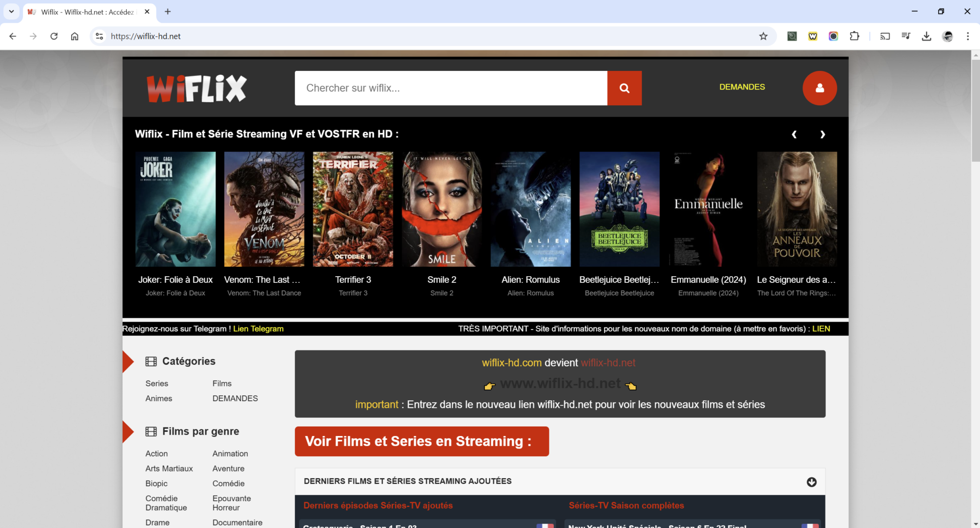Open Alien: Romulus poster

click(x=531, y=209)
